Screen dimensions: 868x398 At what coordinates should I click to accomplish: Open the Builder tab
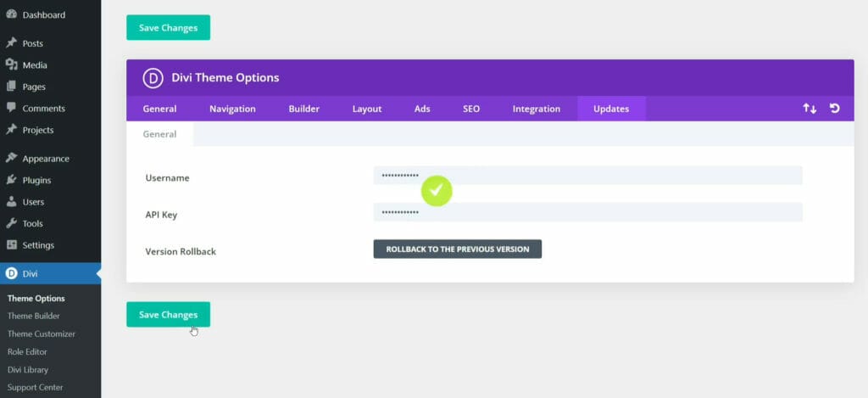304,109
